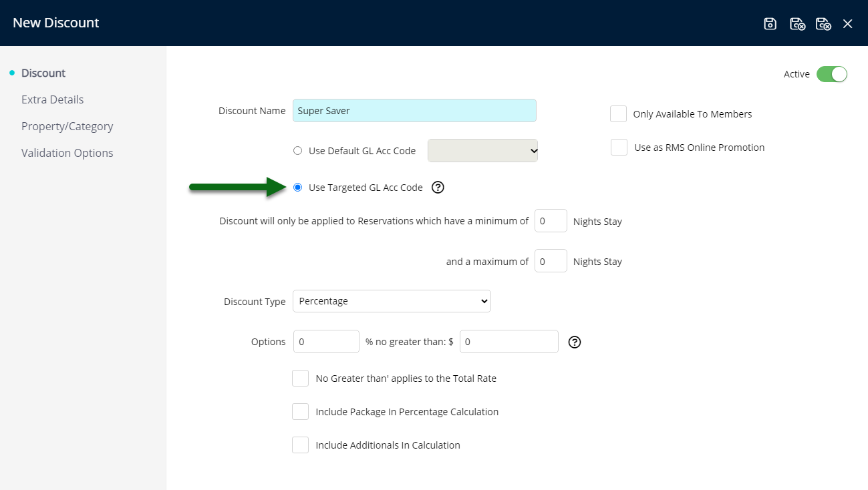Viewport: 868px width, 490px height.
Task: Check Only Available To Members
Action: (618, 113)
